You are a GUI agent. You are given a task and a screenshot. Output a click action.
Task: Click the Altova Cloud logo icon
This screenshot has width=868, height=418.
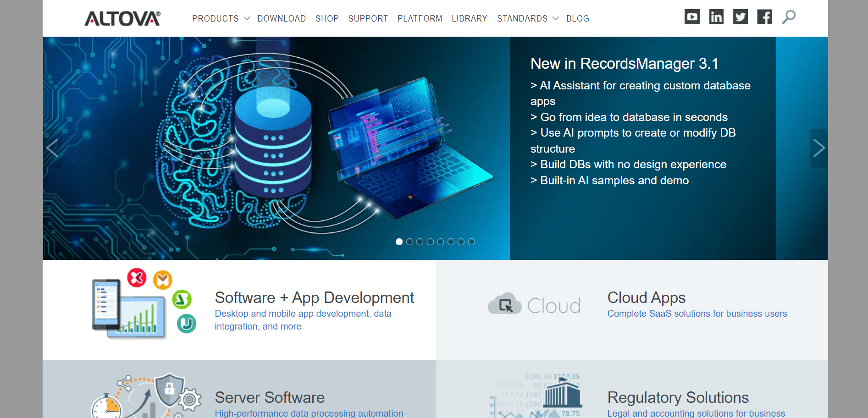pos(534,304)
